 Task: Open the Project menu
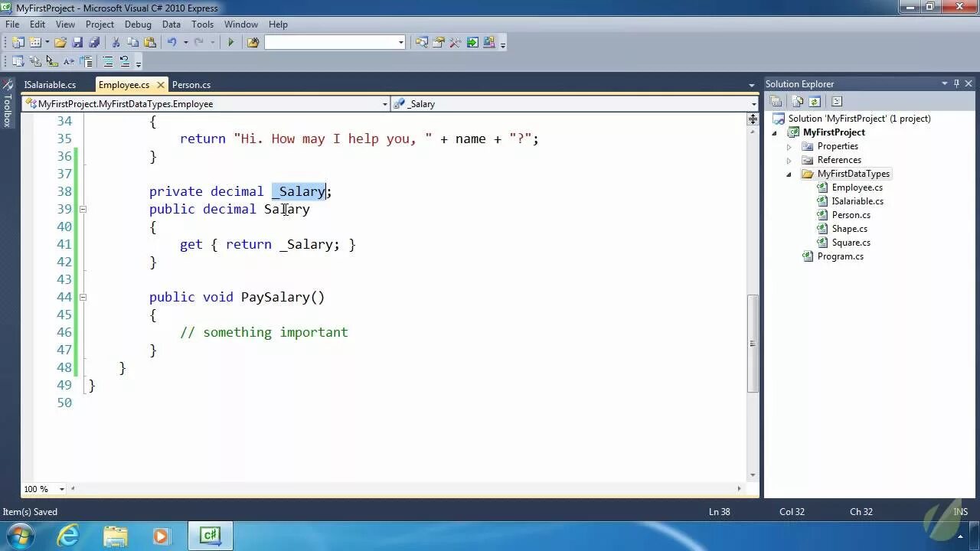click(100, 24)
